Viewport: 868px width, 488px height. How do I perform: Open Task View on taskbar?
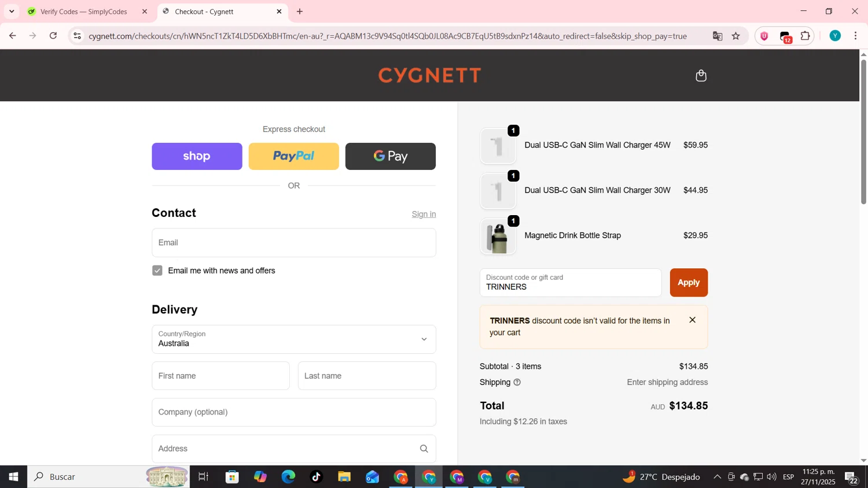pos(203,477)
